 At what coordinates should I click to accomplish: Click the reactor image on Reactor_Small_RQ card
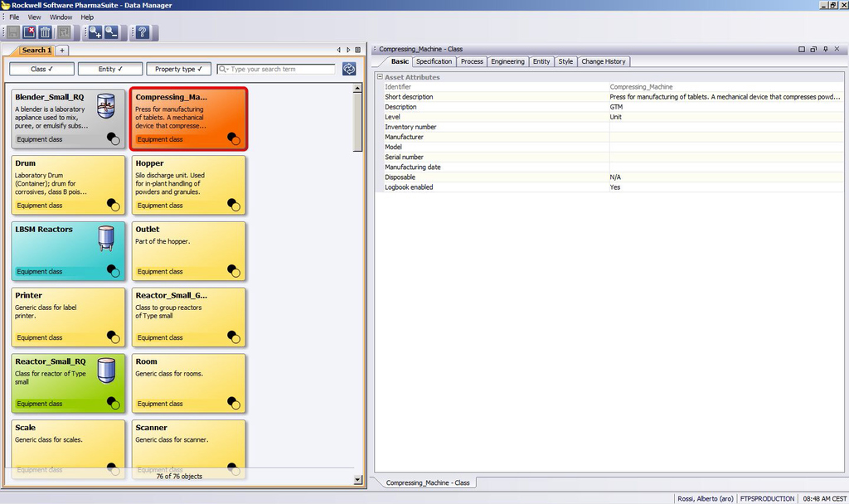pos(106,371)
